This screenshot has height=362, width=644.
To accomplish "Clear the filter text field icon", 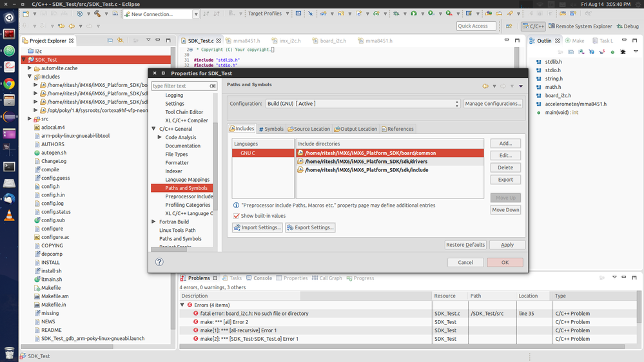I will (213, 86).
